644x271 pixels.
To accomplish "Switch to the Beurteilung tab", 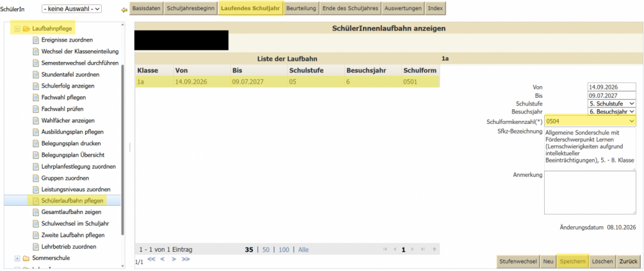I will pyautogui.click(x=301, y=8).
